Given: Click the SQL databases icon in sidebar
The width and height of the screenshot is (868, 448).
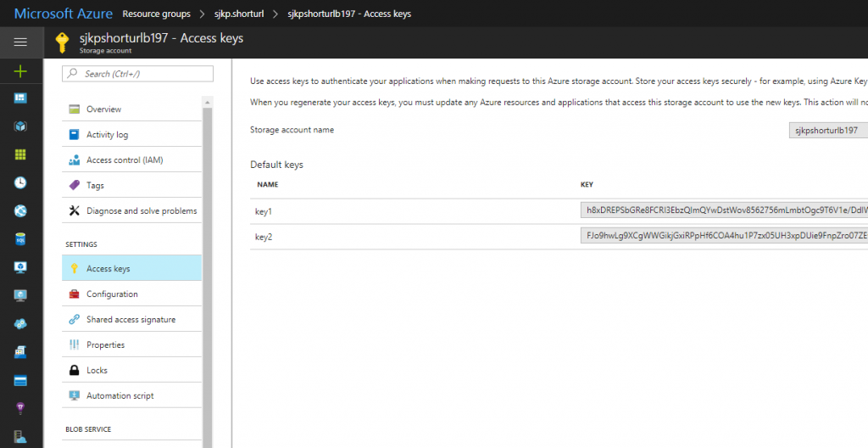Looking at the screenshot, I should tap(20, 239).
